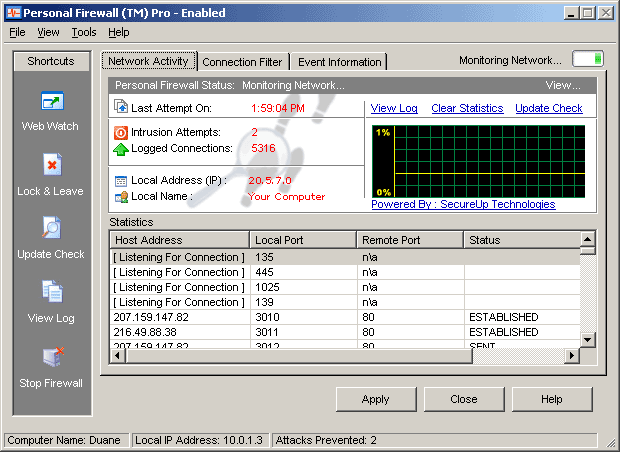Click the Close button
This screenshot has height=452, width=620.
pos(464,399)
